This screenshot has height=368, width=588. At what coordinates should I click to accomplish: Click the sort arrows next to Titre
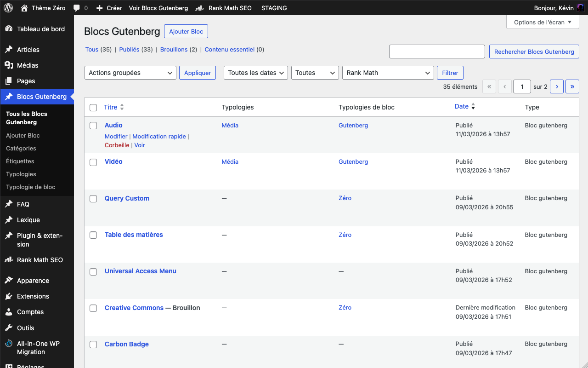[x=122, y=107]
